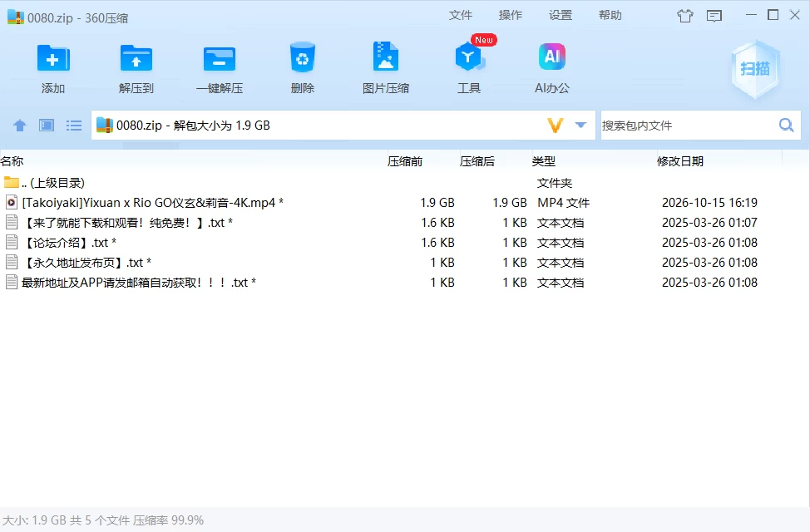Close the 360压缩 window
Viewport: 810px width, 532px height.
tap(795, 15)
